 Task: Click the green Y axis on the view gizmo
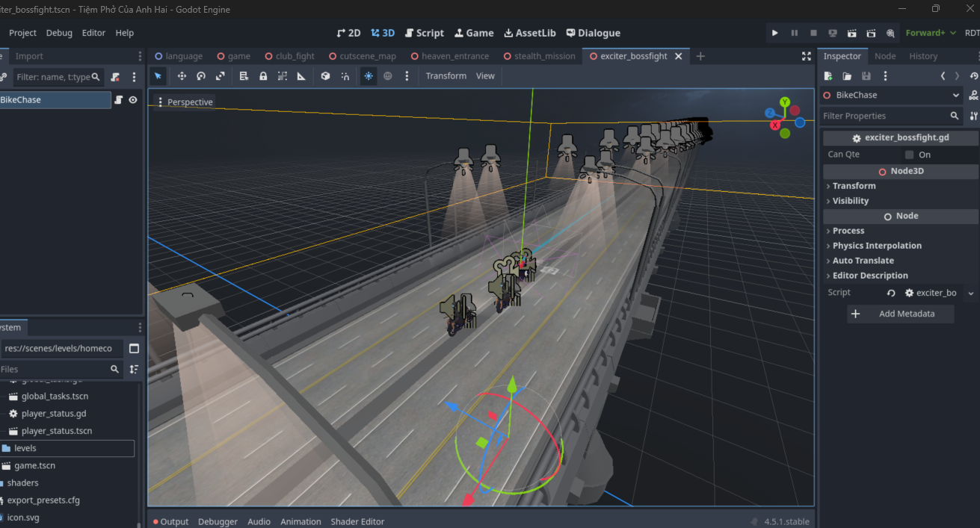[x=785, y=102]
